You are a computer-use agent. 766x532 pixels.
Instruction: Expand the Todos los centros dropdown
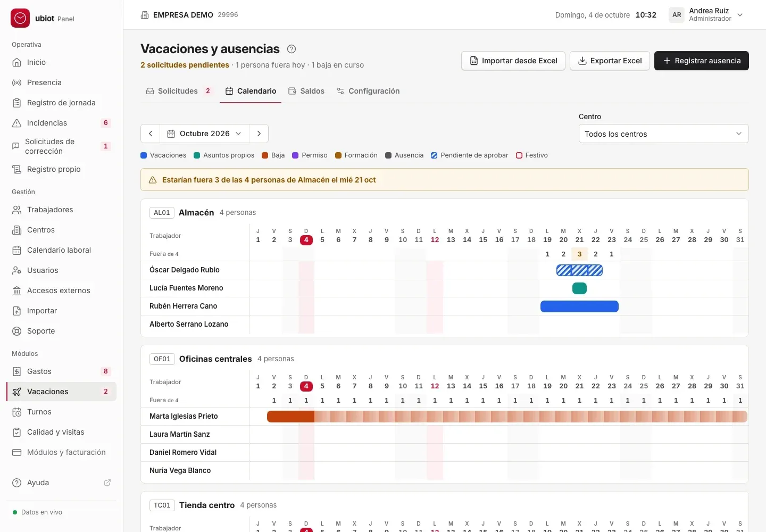point(663,134)
